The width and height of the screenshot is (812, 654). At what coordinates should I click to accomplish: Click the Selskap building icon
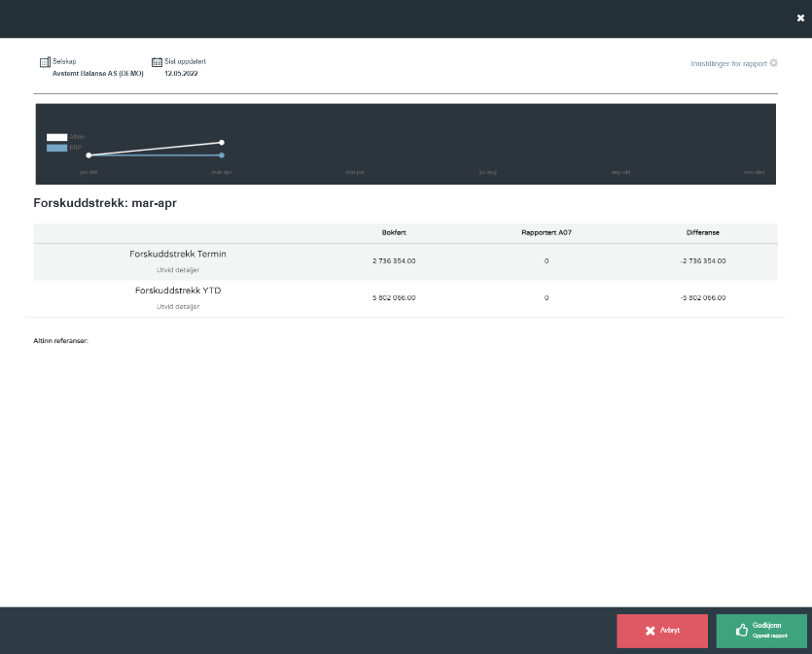[x=45, y=62]
